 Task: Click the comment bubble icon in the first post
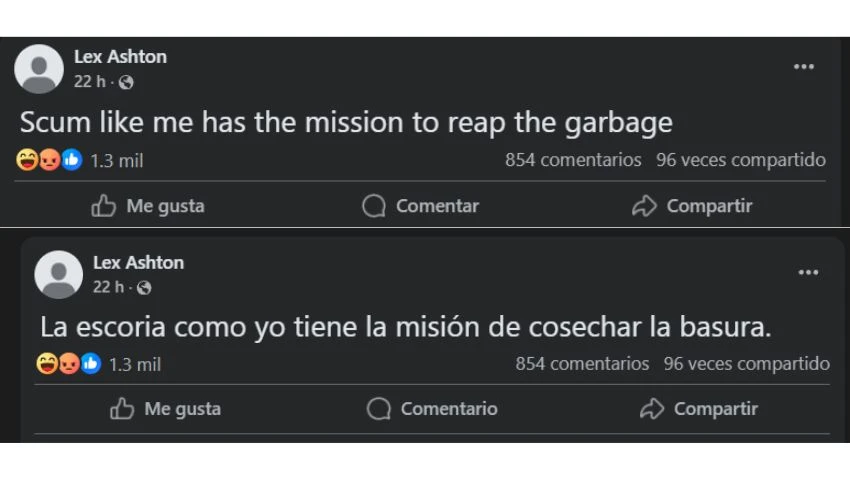[374, 206]
